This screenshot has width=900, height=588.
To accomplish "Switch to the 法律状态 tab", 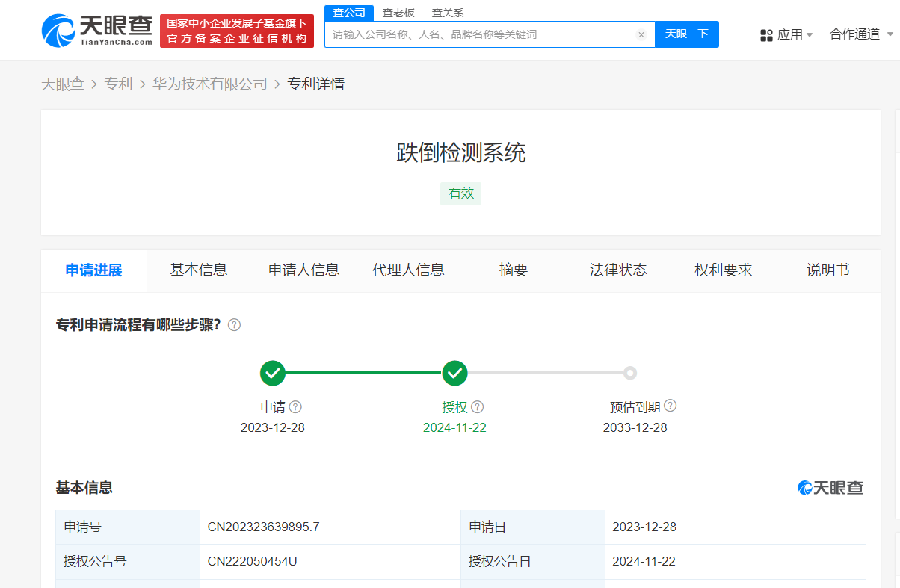I will point(618,270).
